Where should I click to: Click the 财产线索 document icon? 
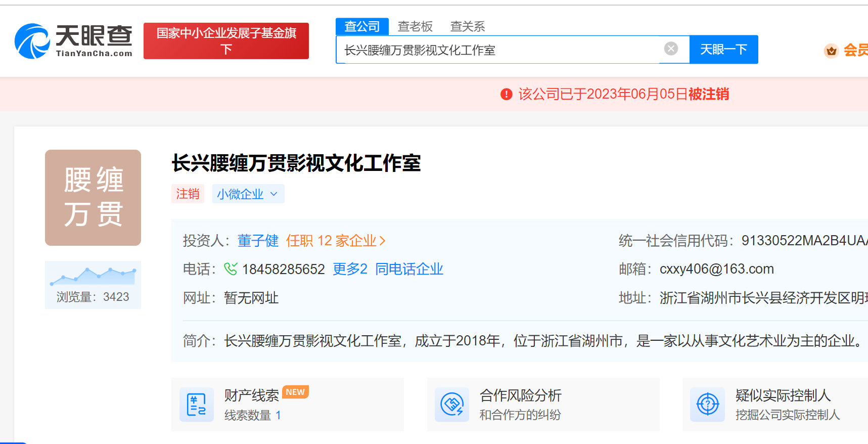(196, 405)
